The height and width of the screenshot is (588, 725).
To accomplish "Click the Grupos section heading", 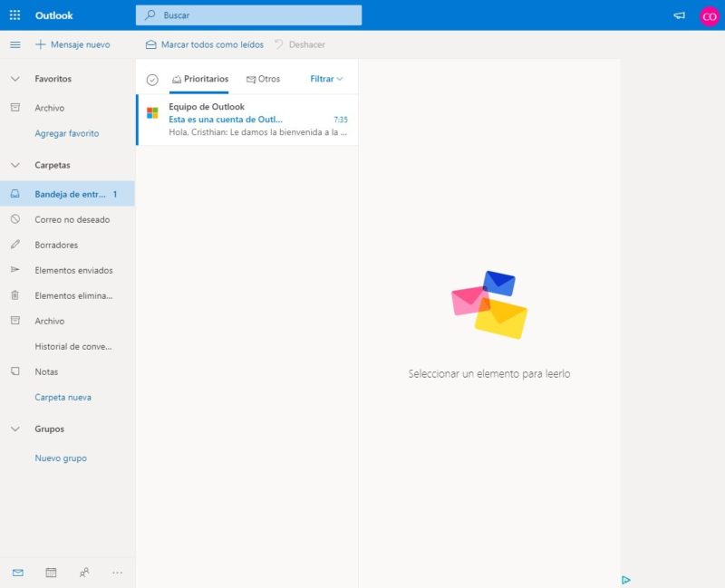I will click(x=50, y=429).
